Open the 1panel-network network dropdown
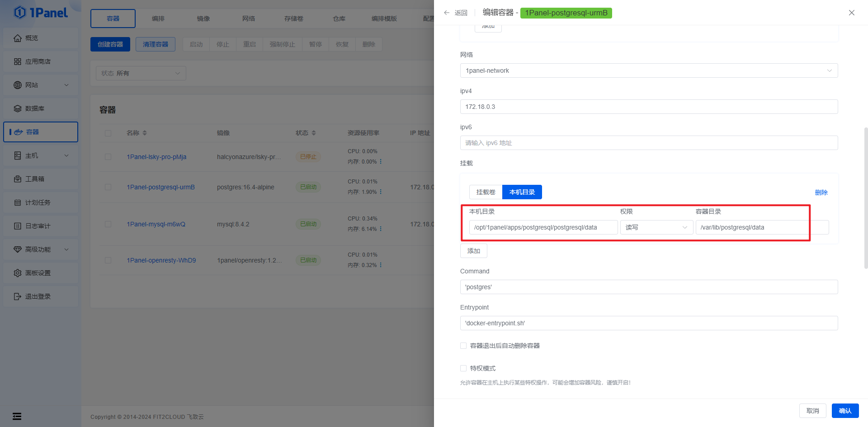The image size is (868, 427). pyautogui.click(x=649, y=70)
